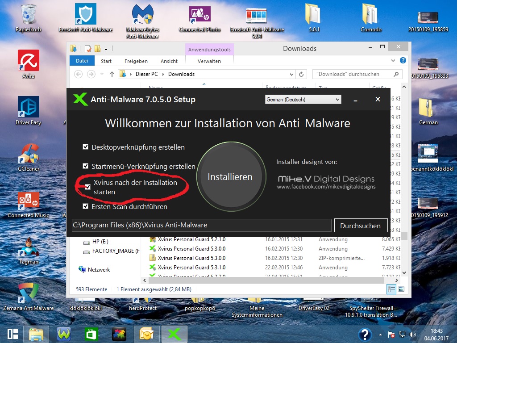532x402 pixels.
Task: Open the Ansicht ribbon tab
Action: pyautogui.click(x=169, y=61)
